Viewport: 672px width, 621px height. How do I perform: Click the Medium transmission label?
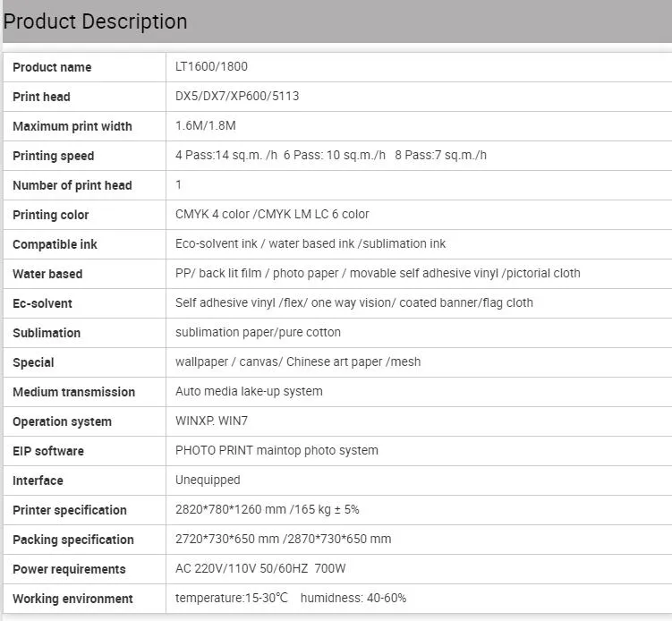(73, 392)
